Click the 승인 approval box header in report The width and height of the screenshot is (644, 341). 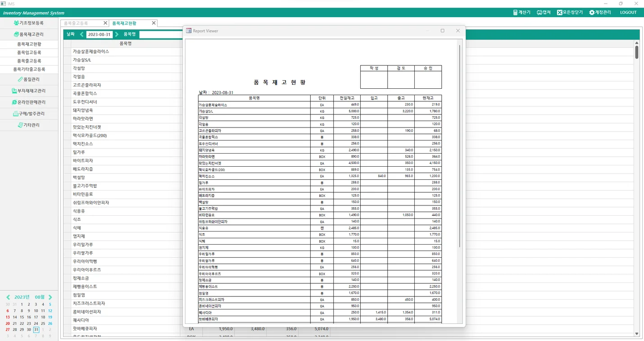[428, 68]
